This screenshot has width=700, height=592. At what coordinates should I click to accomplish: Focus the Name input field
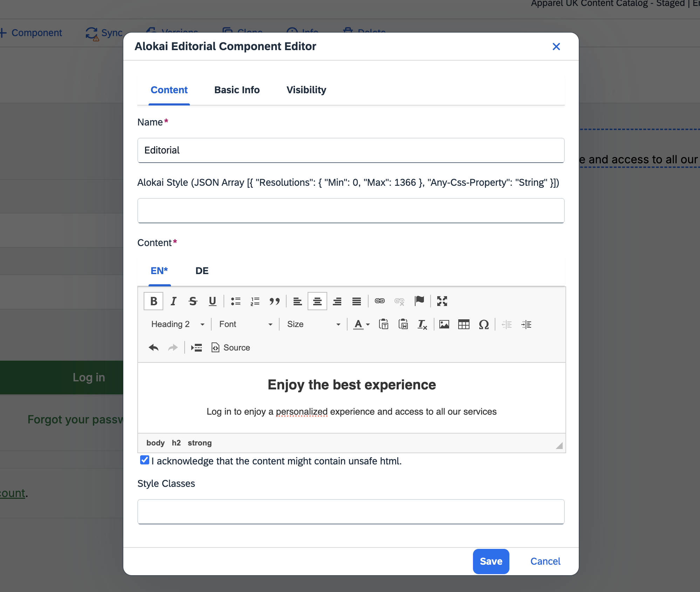point(351,150)
